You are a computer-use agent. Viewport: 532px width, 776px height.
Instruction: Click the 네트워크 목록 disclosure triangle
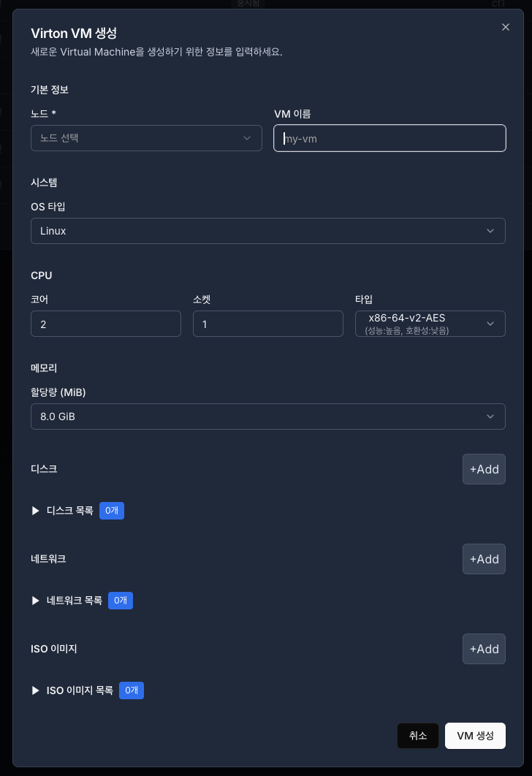[35, 600]
